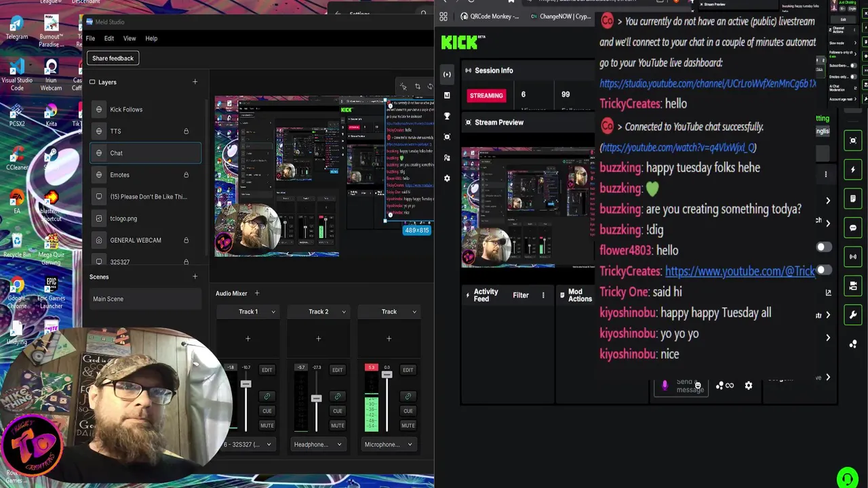Open the View menu in Meld Studio
The image size is (868, 488).
(130, 39)
